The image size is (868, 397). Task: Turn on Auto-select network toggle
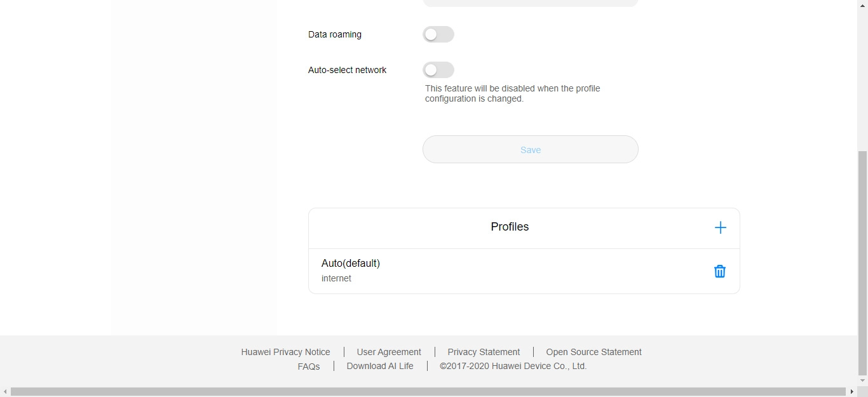tap(438, 70)
